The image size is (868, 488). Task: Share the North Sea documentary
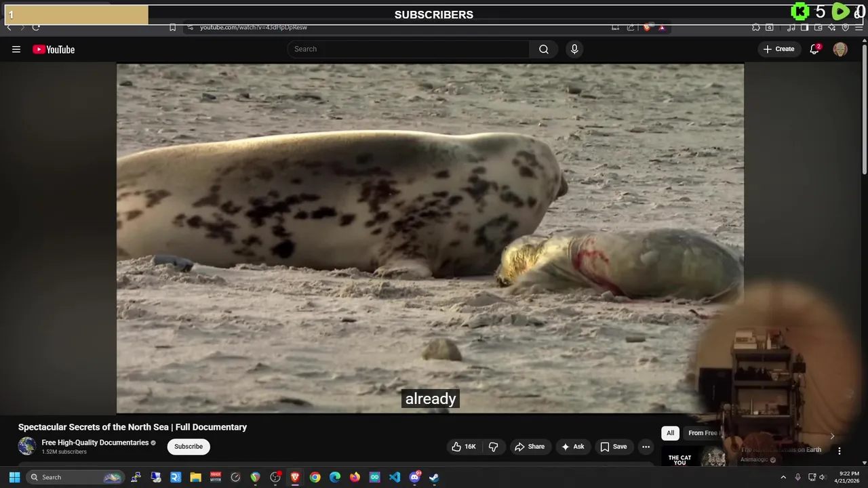pyautogui.click(x=529, y=447)
